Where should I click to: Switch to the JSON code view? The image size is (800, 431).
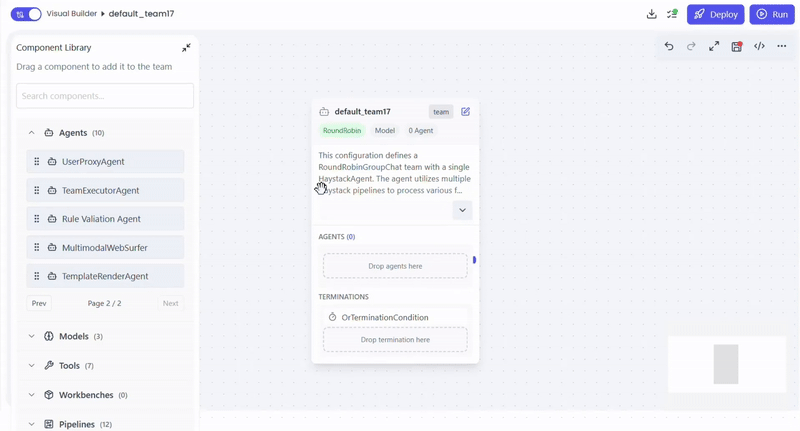click(759, 46)
